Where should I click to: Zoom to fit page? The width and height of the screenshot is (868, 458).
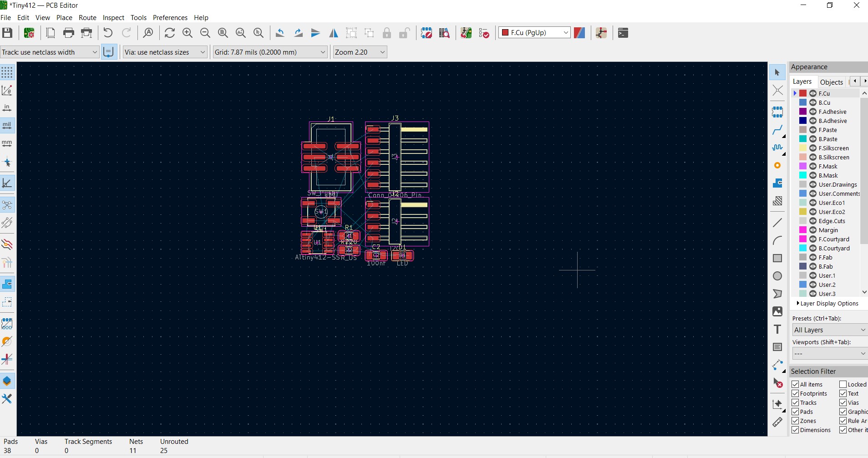tap(223, 33)
